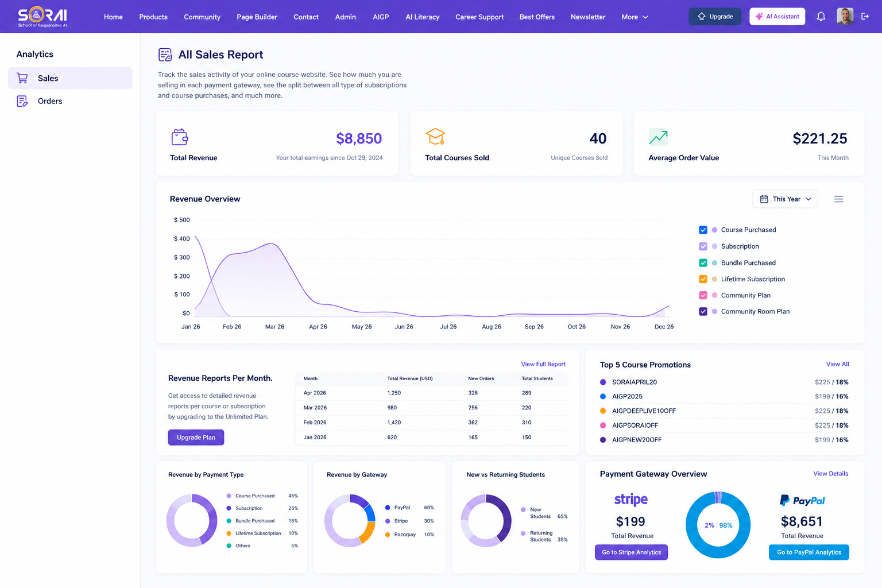Click the AIGP2025 blue dot

click(603, 396)
